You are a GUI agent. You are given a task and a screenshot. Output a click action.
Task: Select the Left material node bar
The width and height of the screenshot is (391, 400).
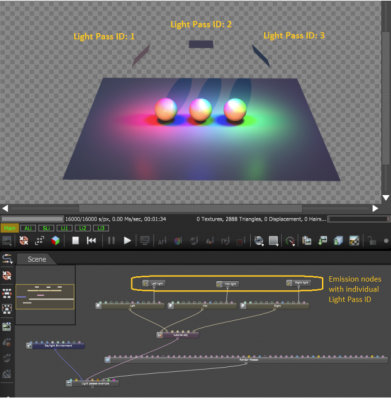[130, 305]
